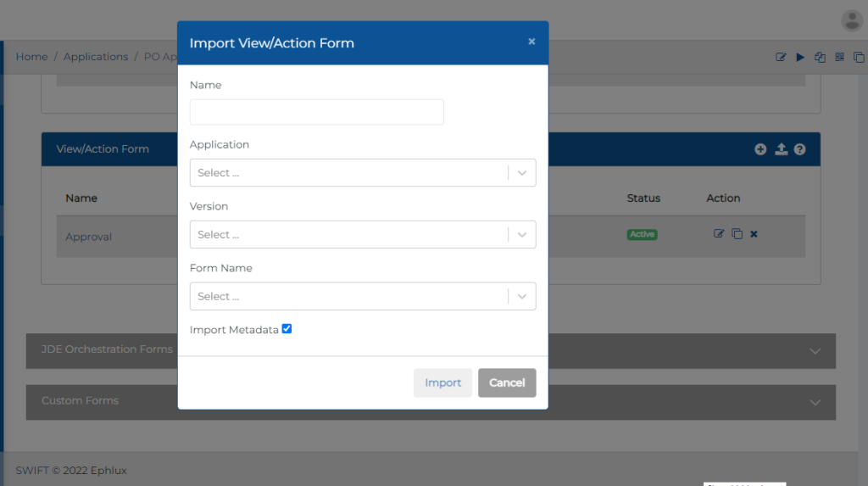The height and width of the screenshot is (486, 868).
Task: Uncheck the Import Metadata checkbox
Action: tap(287, 329)
